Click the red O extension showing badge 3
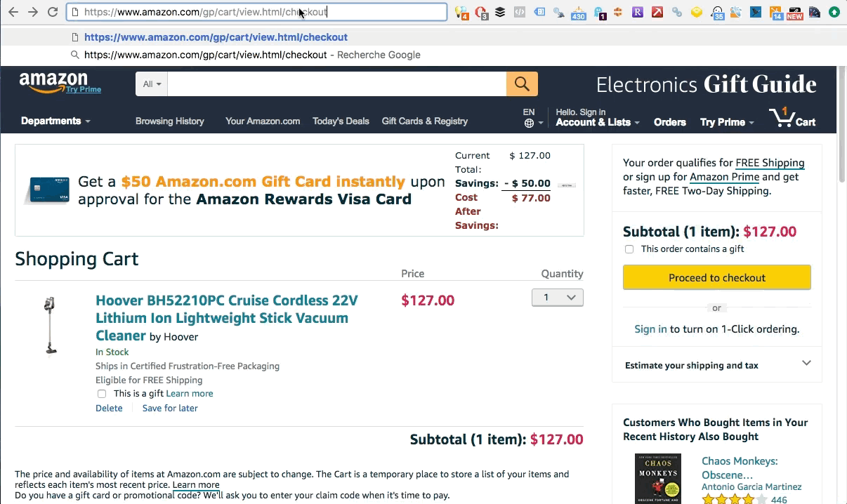Screen dimensions: 847x504 tap(480, 12)
